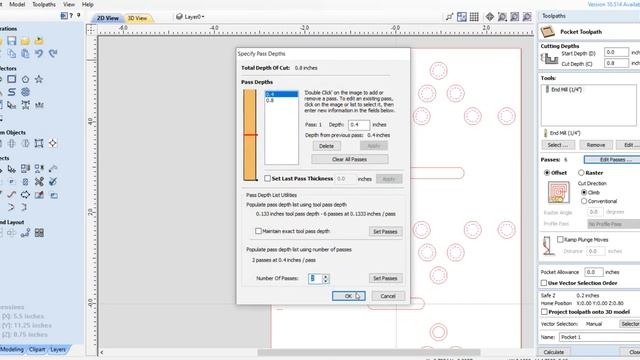Image resolution: width=640 pixels, height=360 pixels.
Task: Open the Nesting tool in Offset and Layout
Action: (x=39, y=233)
